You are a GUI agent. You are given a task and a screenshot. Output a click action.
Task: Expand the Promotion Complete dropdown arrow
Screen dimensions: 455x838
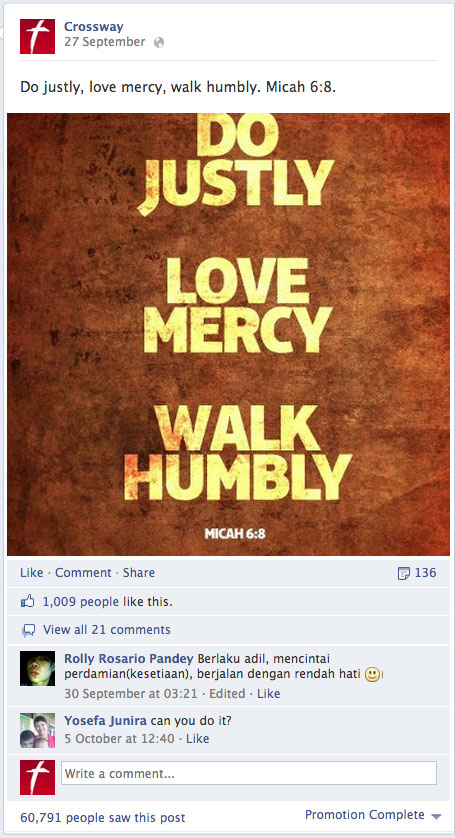pos(436,817)
